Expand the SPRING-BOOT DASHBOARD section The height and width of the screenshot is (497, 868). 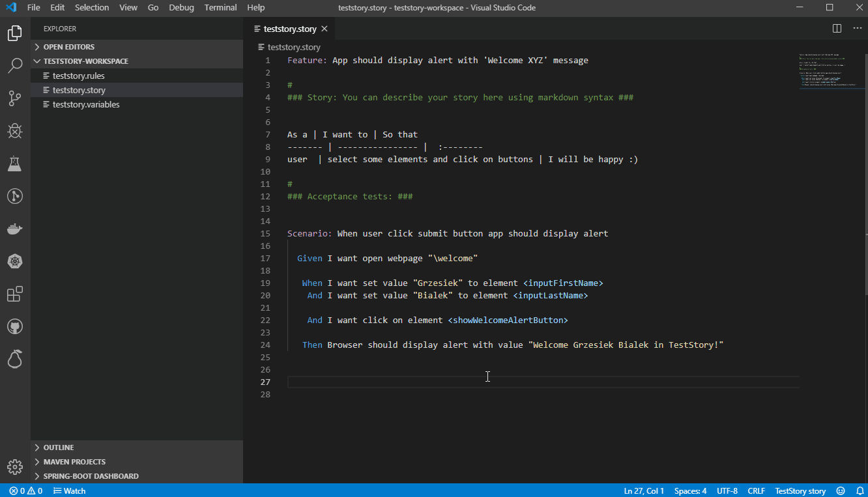pos(137,476)
